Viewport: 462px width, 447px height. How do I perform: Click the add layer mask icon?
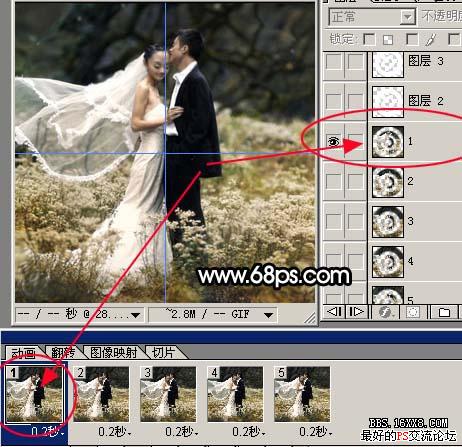[x=412, y=312]
